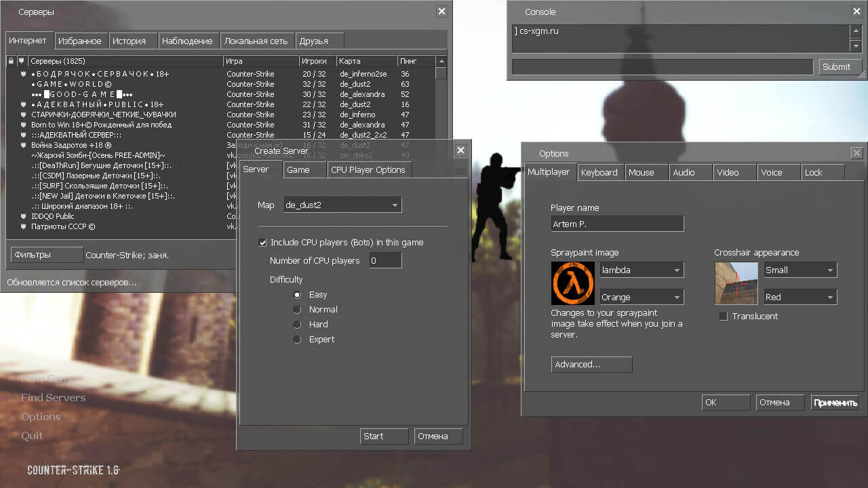Click the lambda spraypaint preview image
868x488 pixels.
coord(573,283)
